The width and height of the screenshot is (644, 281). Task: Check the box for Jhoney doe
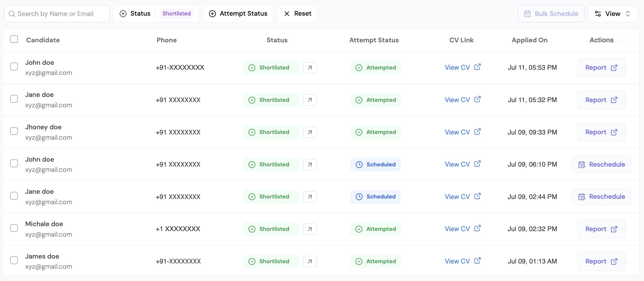point(14,131)
